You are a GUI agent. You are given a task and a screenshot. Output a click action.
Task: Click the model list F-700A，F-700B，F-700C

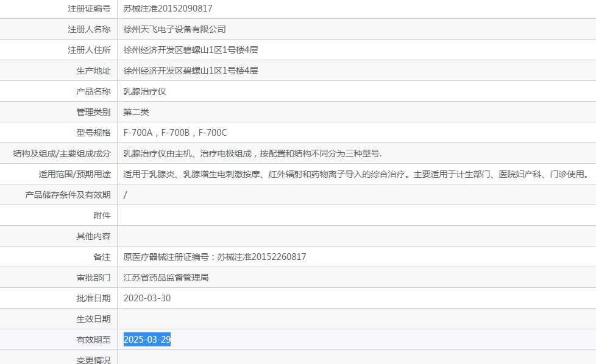[176, 133]
